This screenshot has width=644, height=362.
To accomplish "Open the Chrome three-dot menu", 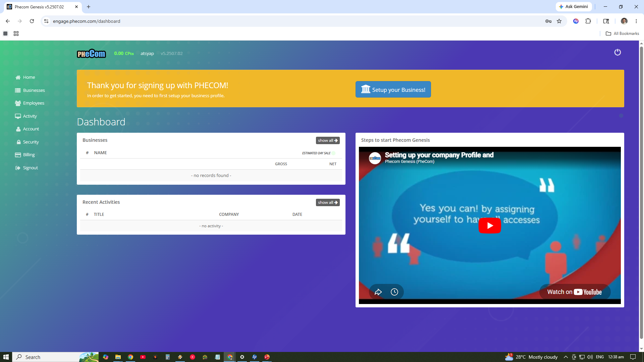I will coord(636,21).
